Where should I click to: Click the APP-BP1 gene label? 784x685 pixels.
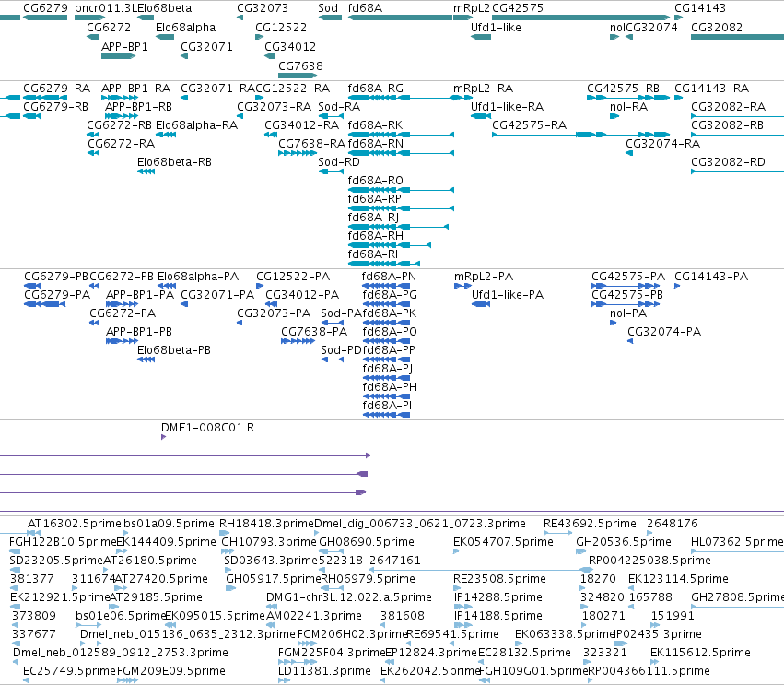124,47
